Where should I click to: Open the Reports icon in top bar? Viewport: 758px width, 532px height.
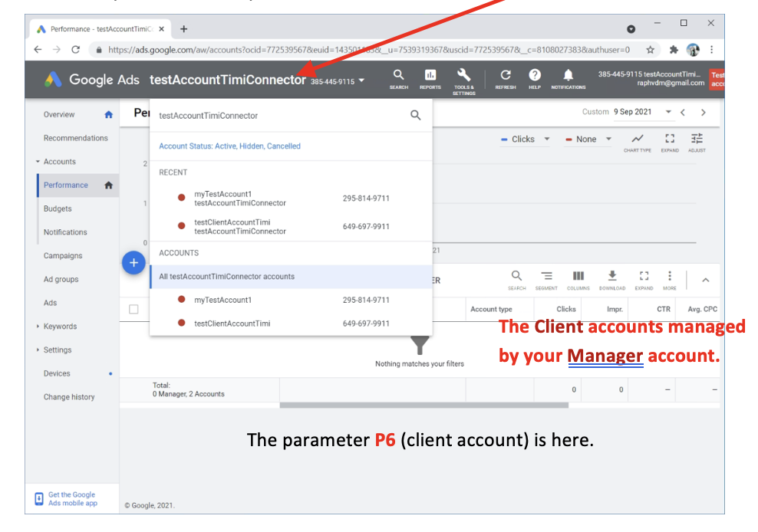point(430,77)
